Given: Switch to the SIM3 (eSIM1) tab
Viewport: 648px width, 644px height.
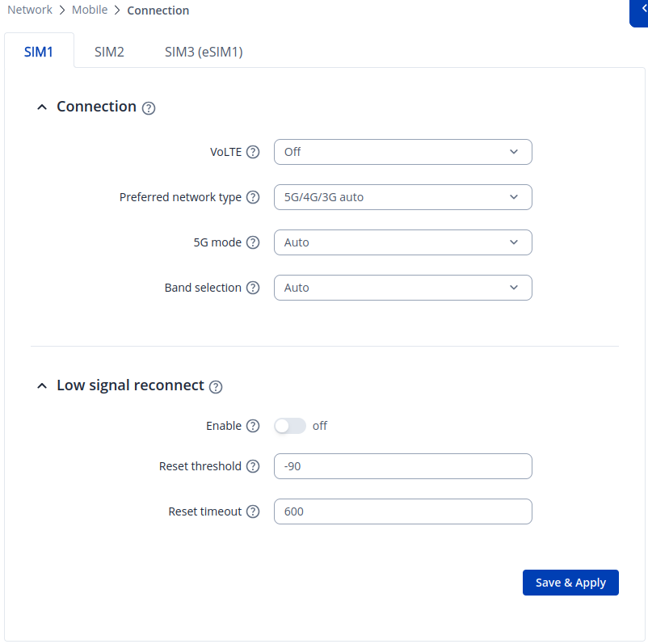Looking at the screenshot, I should click(204, 52).
